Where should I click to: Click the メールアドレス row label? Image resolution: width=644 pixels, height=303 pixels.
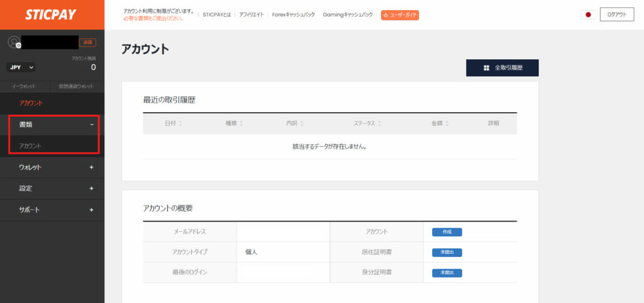tap(190, 232)
